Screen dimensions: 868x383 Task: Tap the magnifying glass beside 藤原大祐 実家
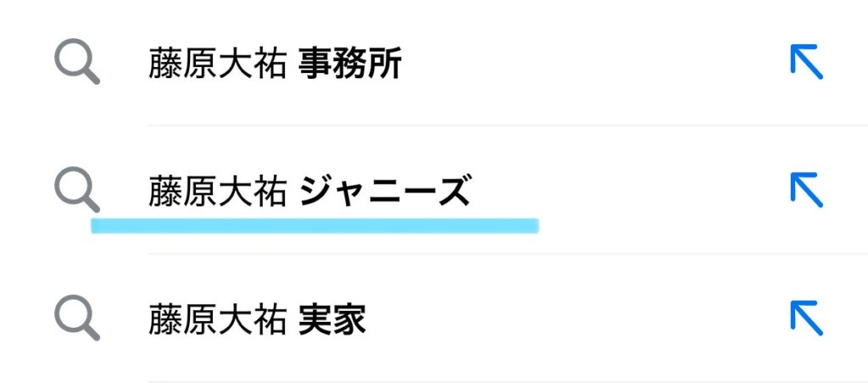pyautogui.click(x=77, y=318)
